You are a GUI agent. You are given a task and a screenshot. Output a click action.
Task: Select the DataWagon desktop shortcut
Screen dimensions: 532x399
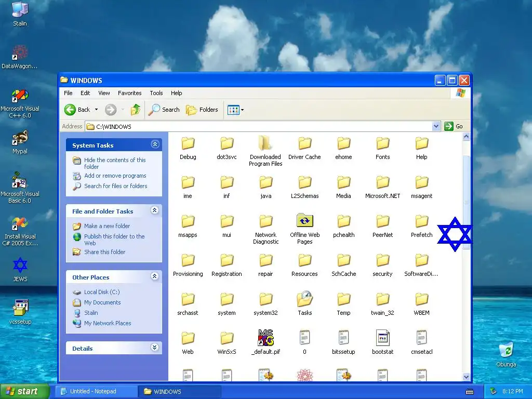[20, 57]
